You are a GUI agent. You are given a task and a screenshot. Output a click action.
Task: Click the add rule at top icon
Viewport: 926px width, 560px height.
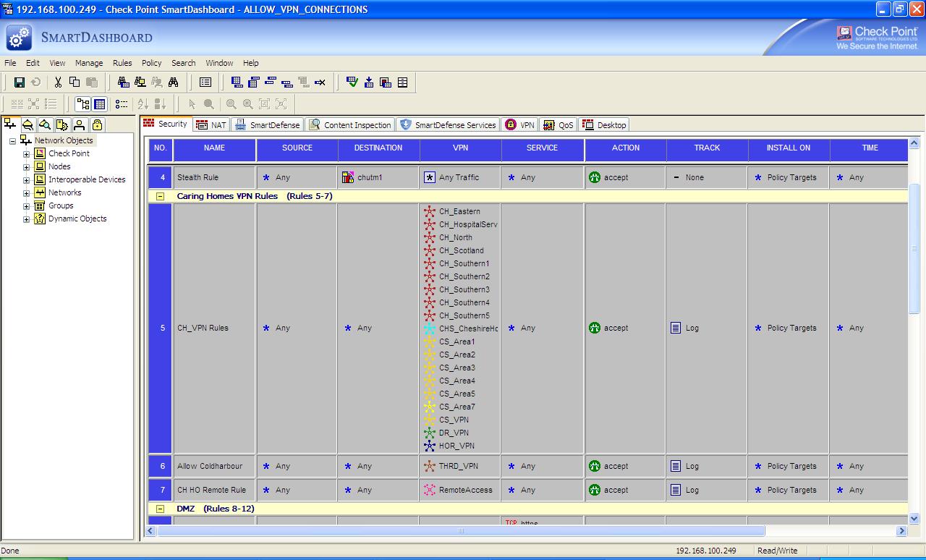[253, 82]
